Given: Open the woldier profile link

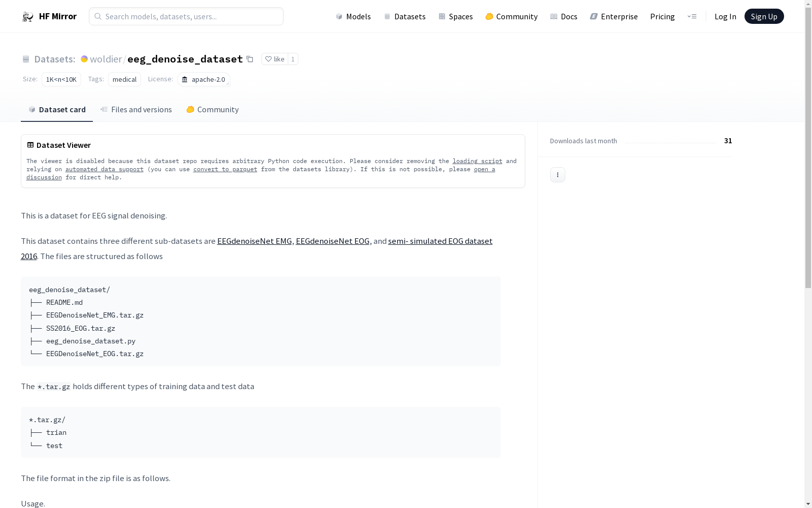Looking at the screenshot, I should click(x=106, y=59).
